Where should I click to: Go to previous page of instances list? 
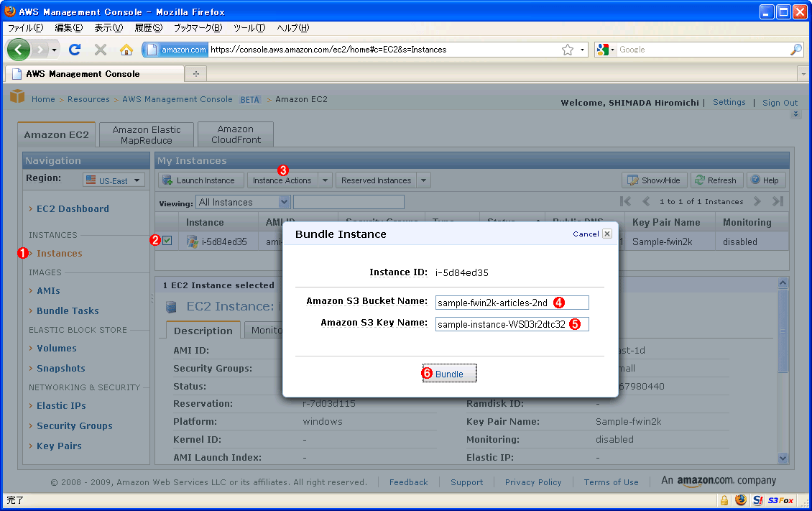point(646,201)
